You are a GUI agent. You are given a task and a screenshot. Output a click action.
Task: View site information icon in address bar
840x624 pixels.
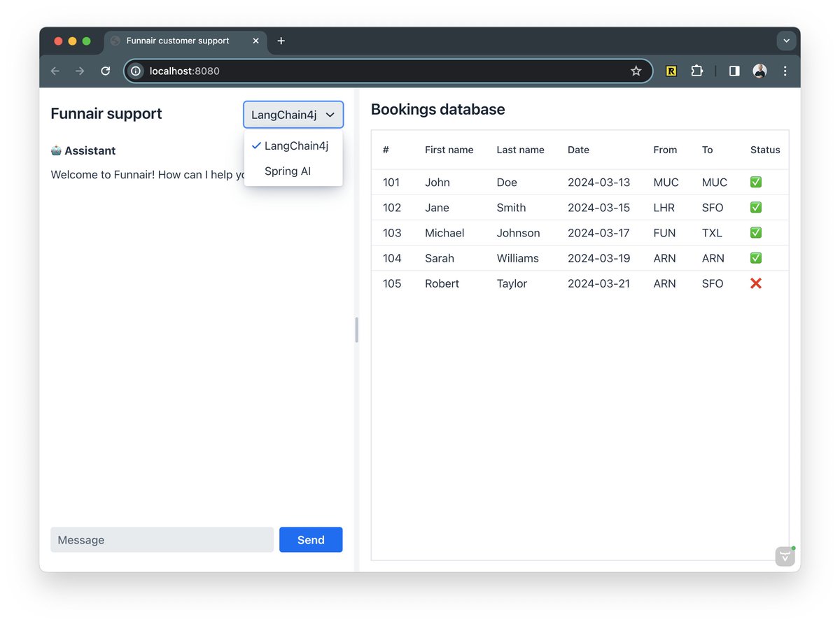point(136,71)
